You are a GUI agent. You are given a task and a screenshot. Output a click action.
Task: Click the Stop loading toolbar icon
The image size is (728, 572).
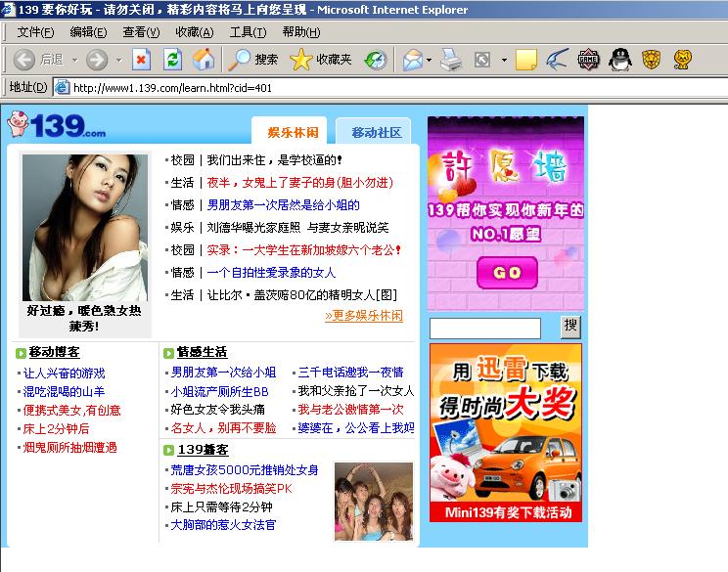pyautogui.click(x=141, y=60)
